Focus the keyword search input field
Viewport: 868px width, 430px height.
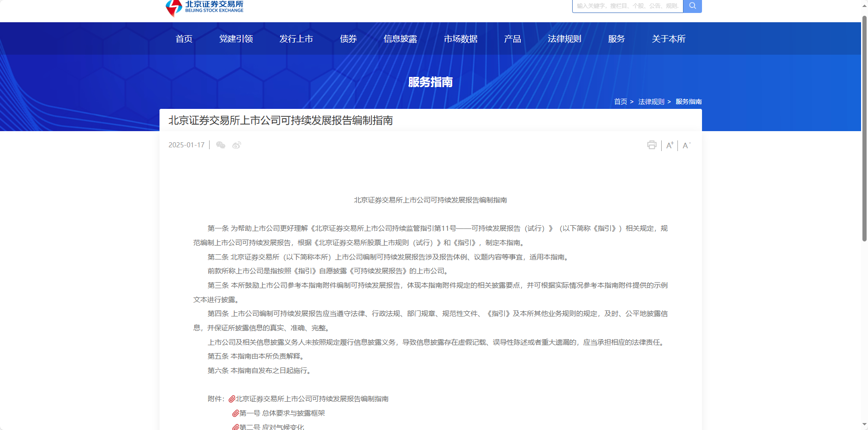[x=628, y=6]
